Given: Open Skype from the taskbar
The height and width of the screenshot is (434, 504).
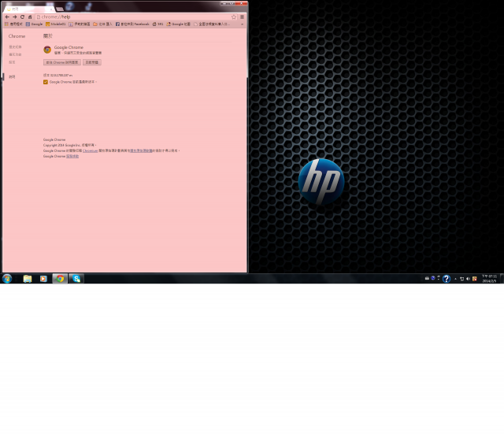Looking at the screenshot, I should (76, 278).
